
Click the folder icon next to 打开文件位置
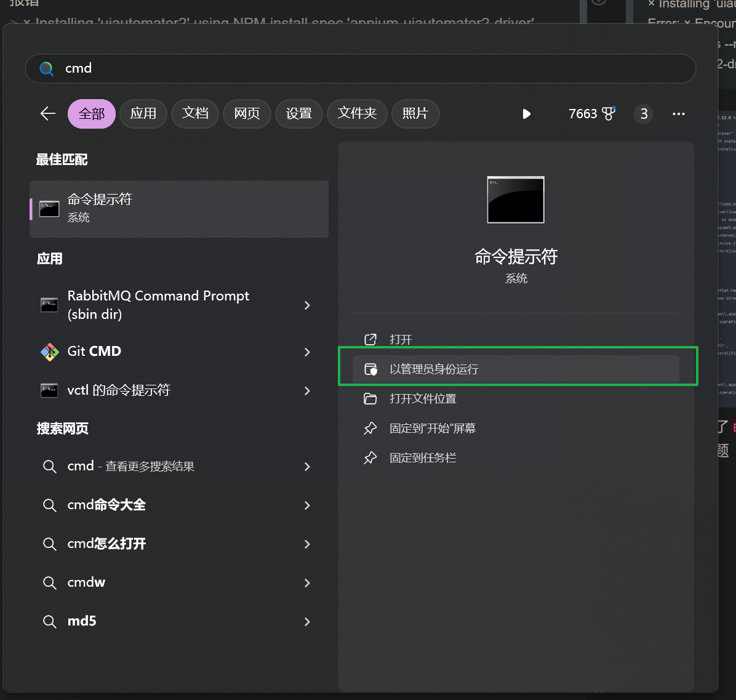tap(370, 398)
